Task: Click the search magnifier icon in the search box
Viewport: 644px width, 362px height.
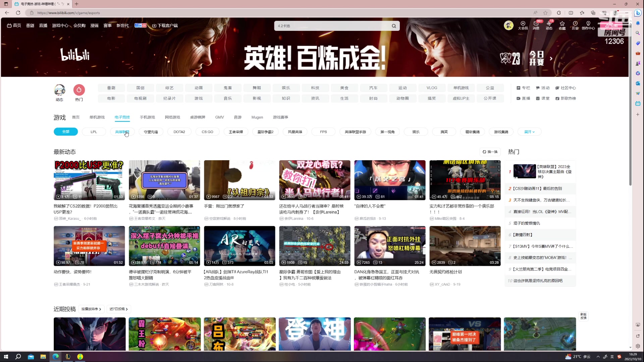Action: coord(394,26)
